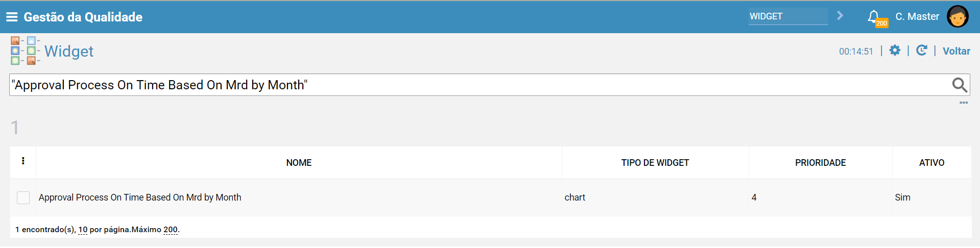The width and height of the screenshot is (980, 248).
Task: Sort by the PRIORIDADE column header
Action: click(x=820, y=163)
